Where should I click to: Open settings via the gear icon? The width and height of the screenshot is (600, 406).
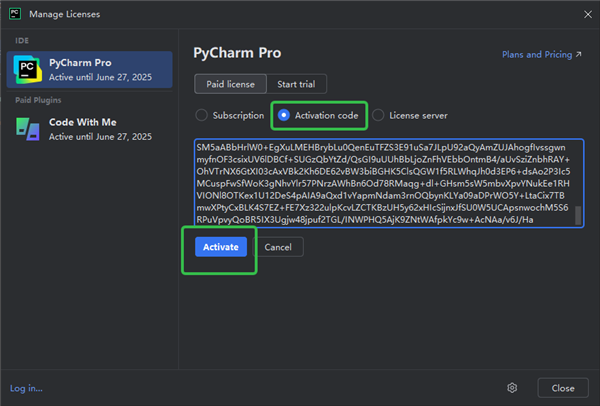pos(511,387)
